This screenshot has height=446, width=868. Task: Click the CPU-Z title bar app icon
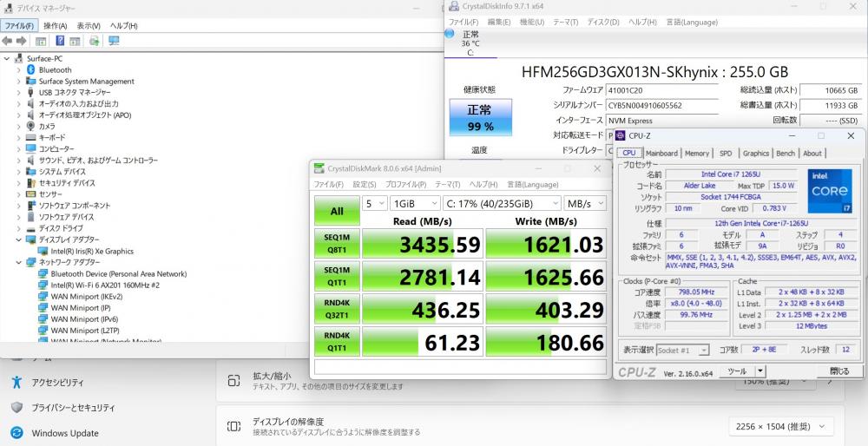pyautogui.click(x=621, y=136)
